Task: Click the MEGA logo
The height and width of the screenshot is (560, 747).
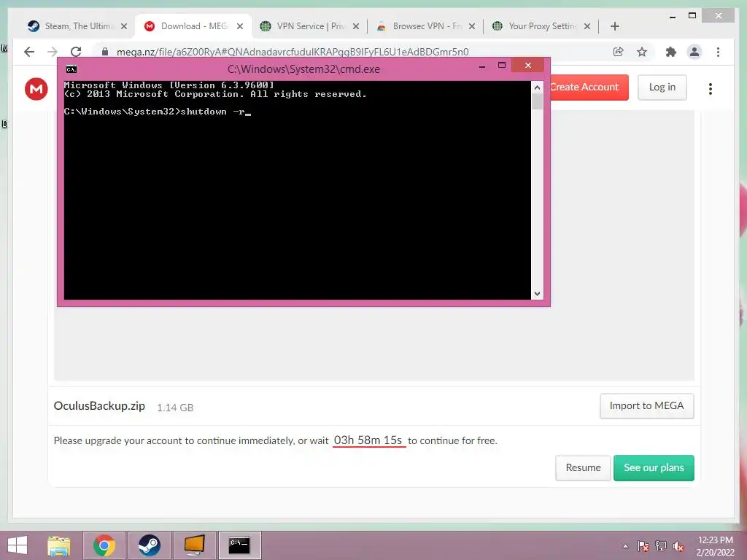Action: [x=36, y=88]
